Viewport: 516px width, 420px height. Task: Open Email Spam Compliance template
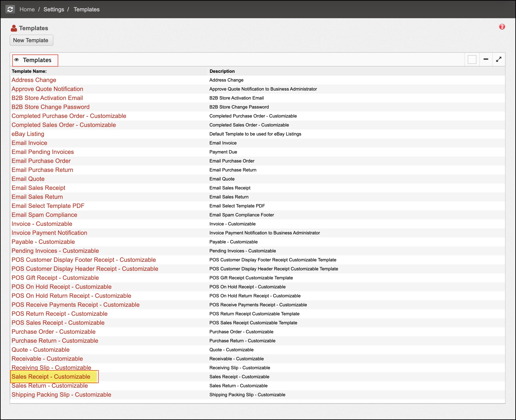[44, 215]
